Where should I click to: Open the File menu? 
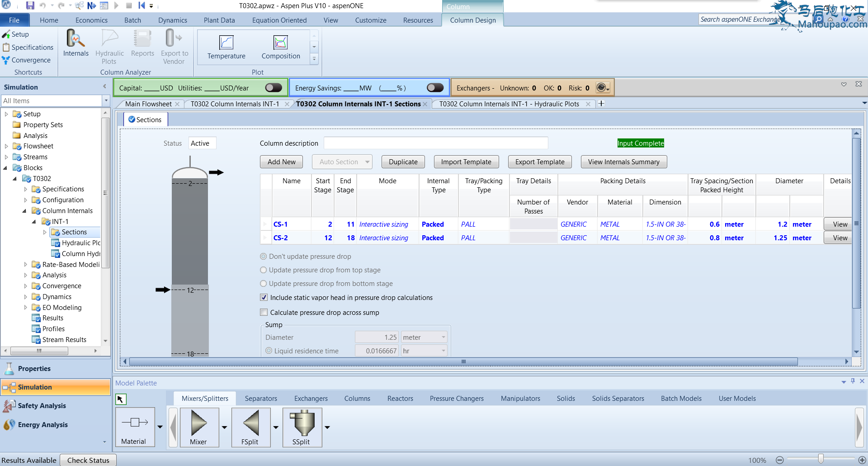tap(14, 20)
